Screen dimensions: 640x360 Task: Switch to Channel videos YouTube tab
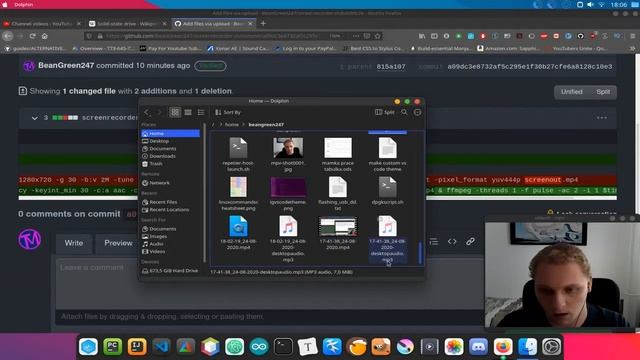tap(42, 24)
